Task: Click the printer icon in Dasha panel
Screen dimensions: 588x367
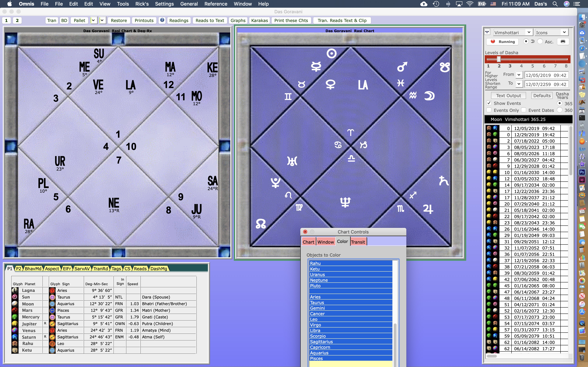Action: click(563, 42)
